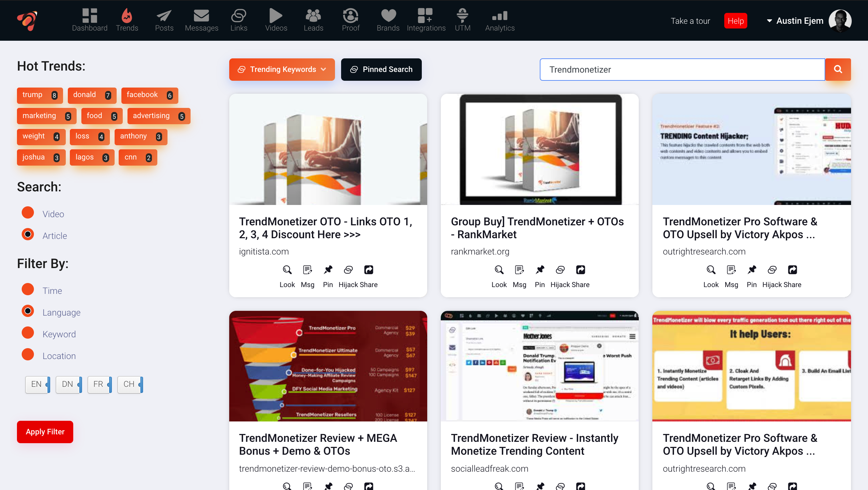Open the Dashboard nav item
The image size is (868, 490).
(x=90, y=20)
